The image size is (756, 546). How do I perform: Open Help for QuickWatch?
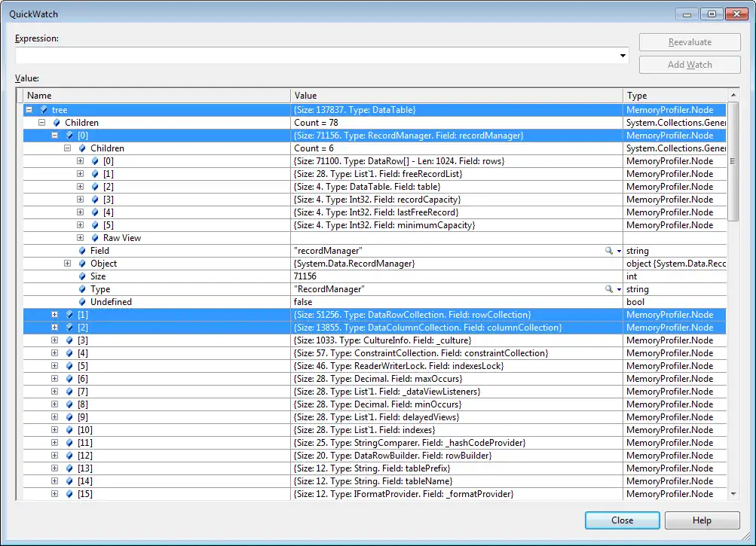pos(702,520)
